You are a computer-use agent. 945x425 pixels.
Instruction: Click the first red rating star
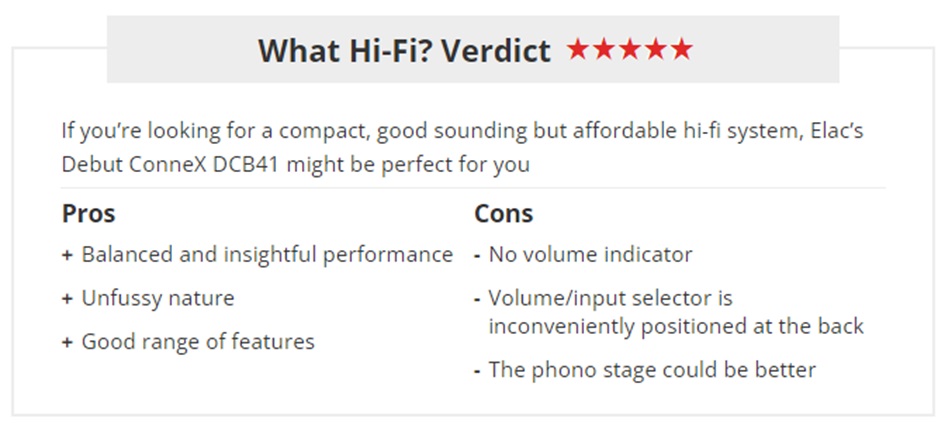[578, 49]
